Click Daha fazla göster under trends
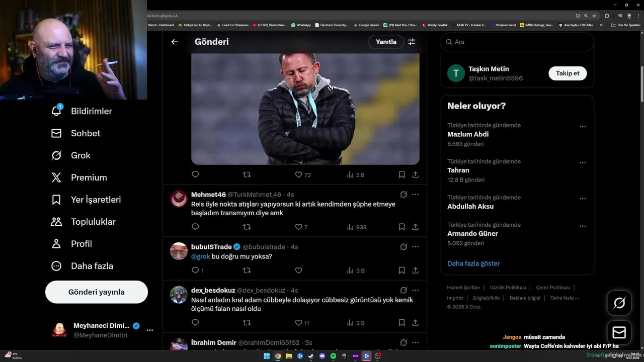This screenshot has width=644, height=362. (473, 263)
